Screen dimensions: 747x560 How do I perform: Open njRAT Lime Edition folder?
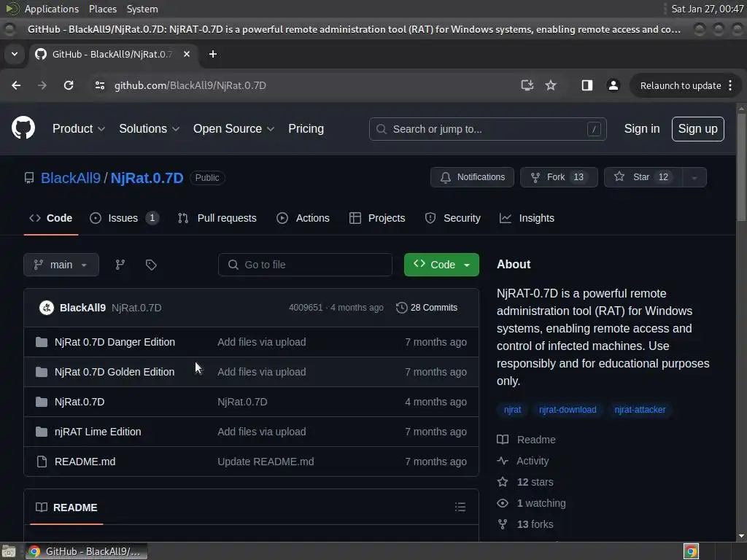point(98,432)
